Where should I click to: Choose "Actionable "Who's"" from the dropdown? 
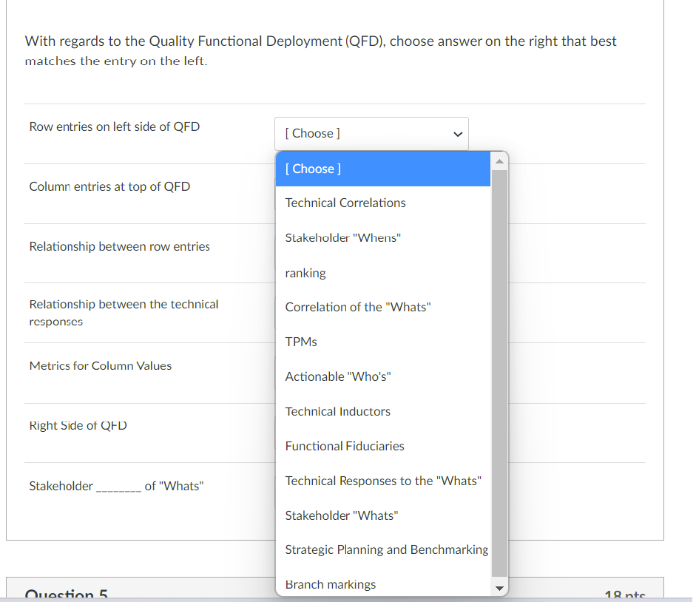point(338,376)
